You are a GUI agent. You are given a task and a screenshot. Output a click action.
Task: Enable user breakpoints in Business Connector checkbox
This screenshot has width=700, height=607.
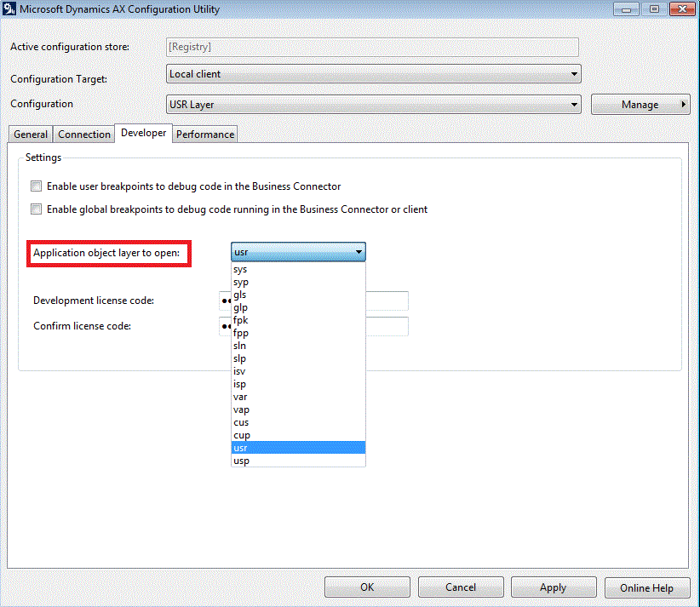(36, 186)
